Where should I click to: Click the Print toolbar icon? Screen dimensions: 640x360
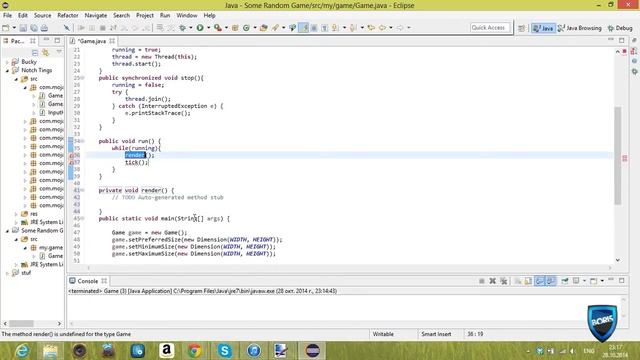click(44, 28)
